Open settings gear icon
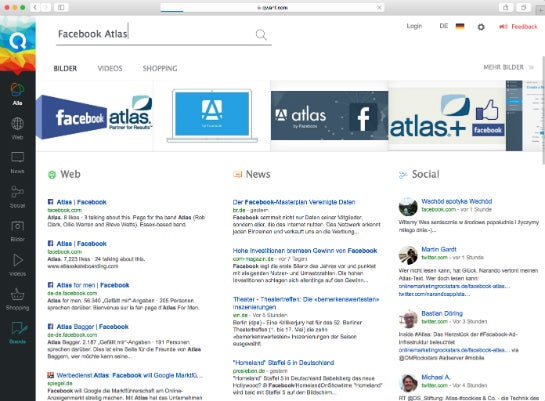Screen dimensions: 545x401 tap(481, 27)
